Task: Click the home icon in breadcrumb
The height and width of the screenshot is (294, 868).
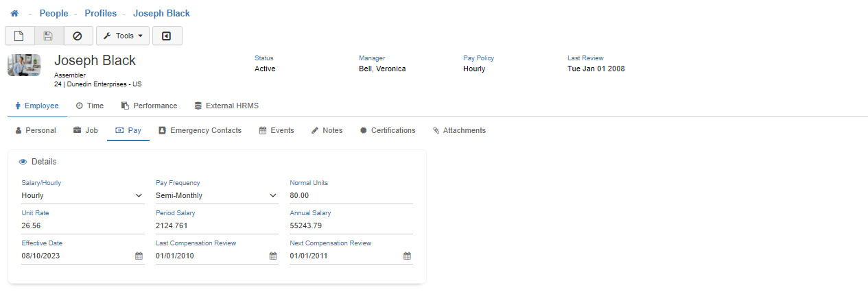Action: [14, 14]
